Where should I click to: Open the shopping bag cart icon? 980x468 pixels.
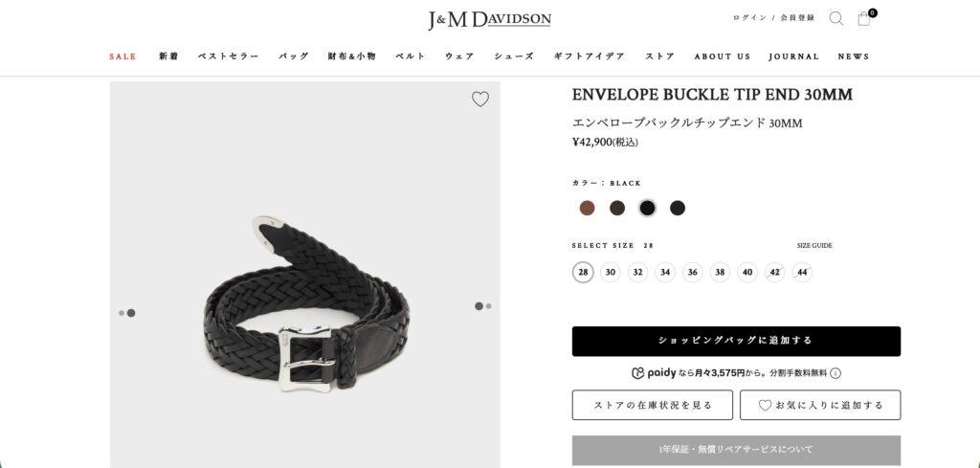(x=864, y=19)
